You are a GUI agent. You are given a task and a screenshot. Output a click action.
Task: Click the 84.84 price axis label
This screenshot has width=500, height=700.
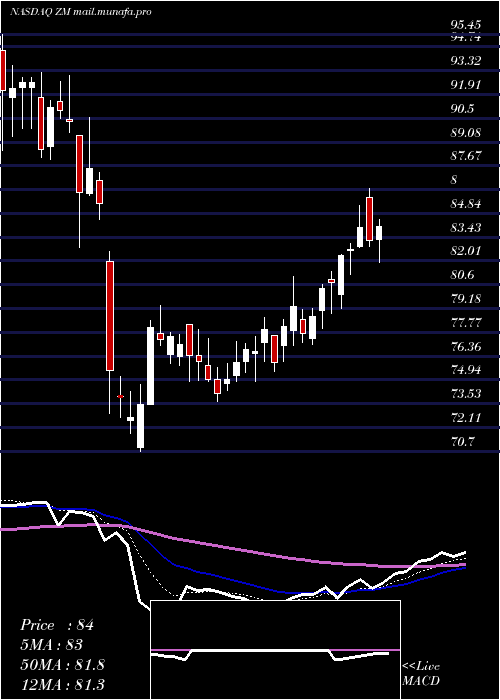(x=466, y=204)
